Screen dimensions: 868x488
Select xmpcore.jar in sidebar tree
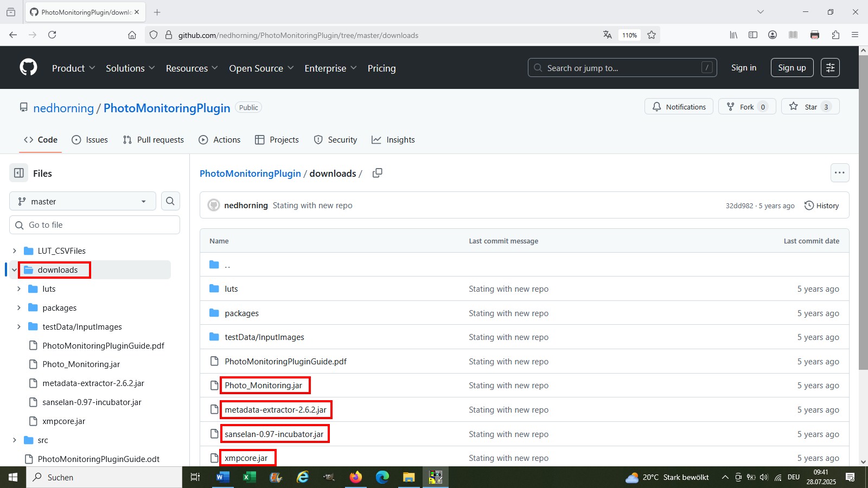point(63,421)
